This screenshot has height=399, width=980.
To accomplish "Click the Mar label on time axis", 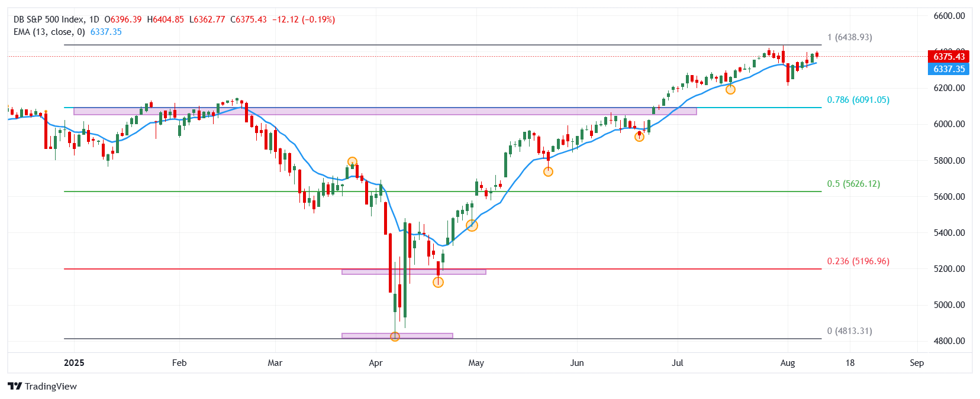I will coord(275,363).
